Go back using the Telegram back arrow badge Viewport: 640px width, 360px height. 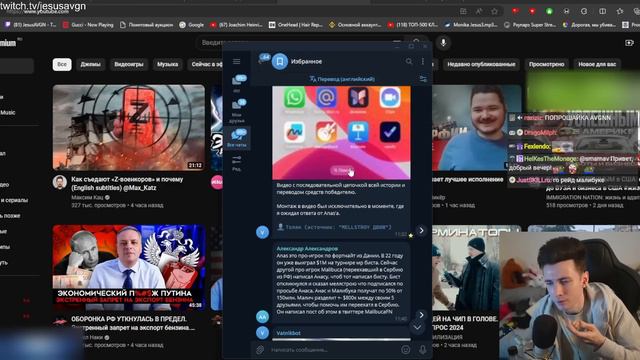coord(264,59)
